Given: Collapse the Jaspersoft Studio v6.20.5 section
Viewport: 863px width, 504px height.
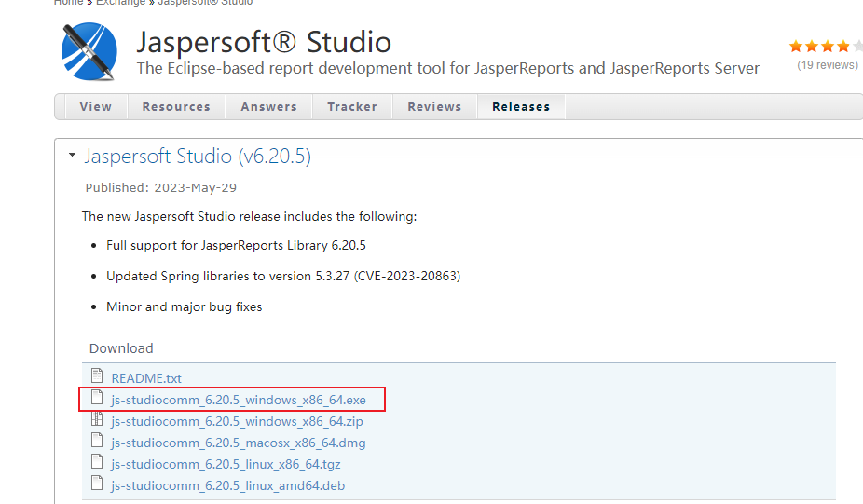Looking at the screenshot, I should (72, 156).
